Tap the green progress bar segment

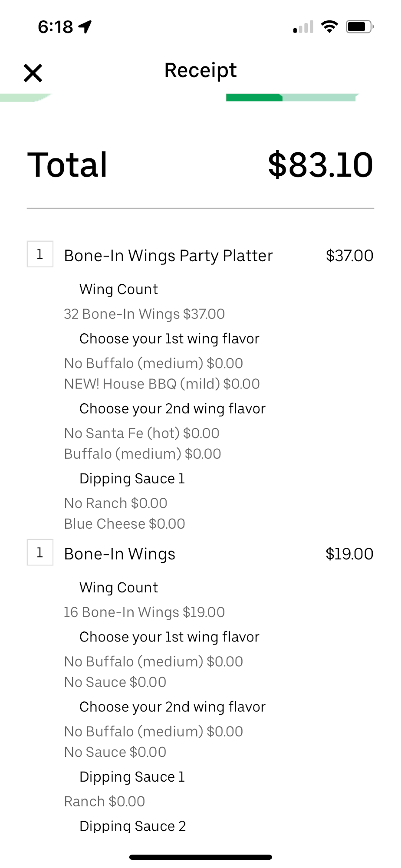coord(254,97)
